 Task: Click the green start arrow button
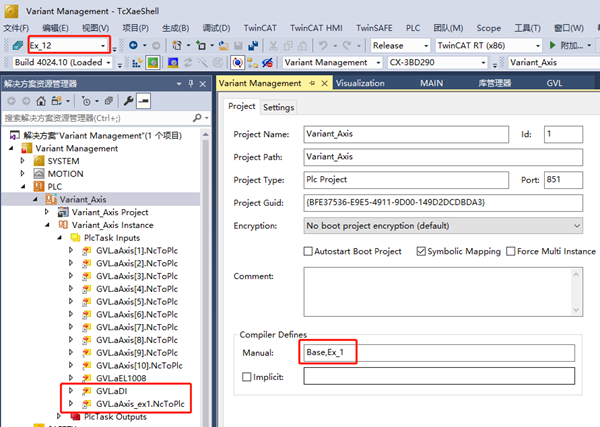(552, 45)
